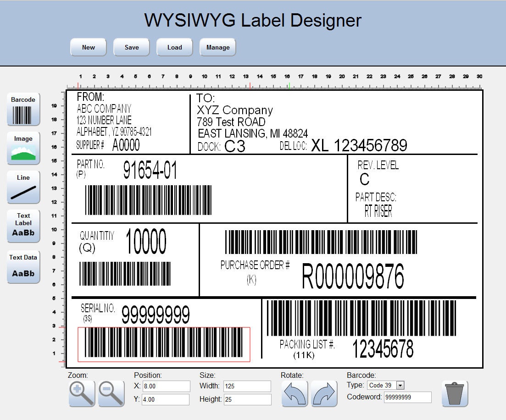Screen dimensions: 506x420
Task: Select the part number barcode
Action: click(x=149, y=200)
